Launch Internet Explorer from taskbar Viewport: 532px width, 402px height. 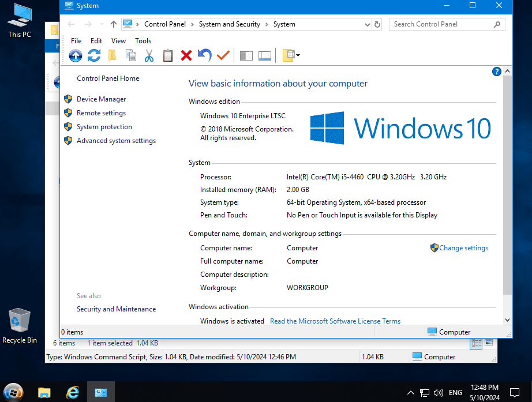click(x=73, y=392)
